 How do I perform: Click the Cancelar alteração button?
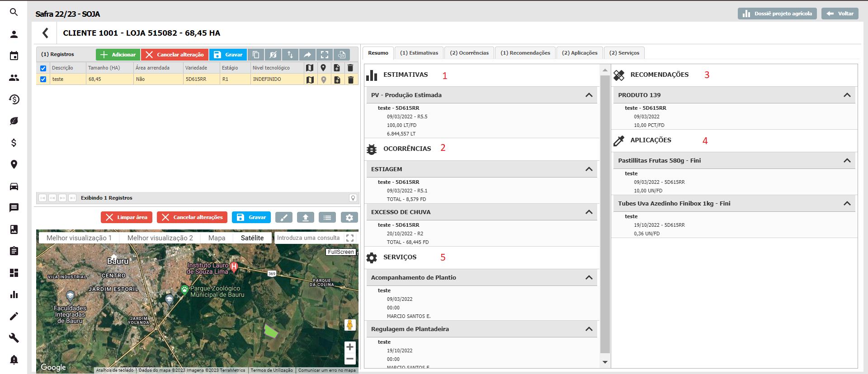pyautogui.click(x=175, y=55)
